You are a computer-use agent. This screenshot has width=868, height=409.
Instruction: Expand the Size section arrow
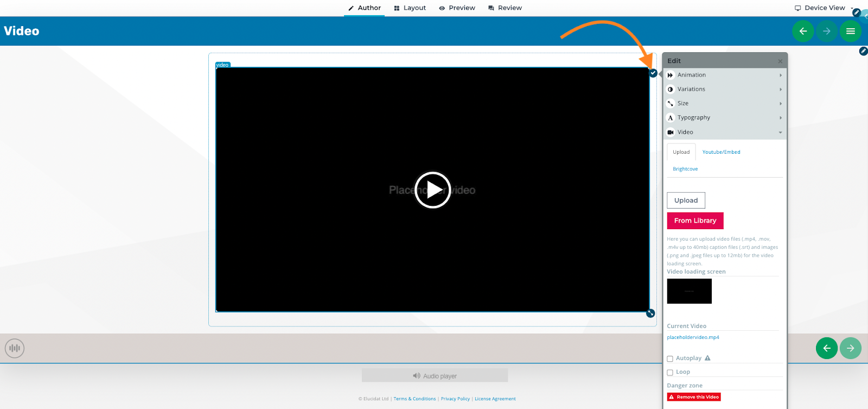[x=781, y=103]
